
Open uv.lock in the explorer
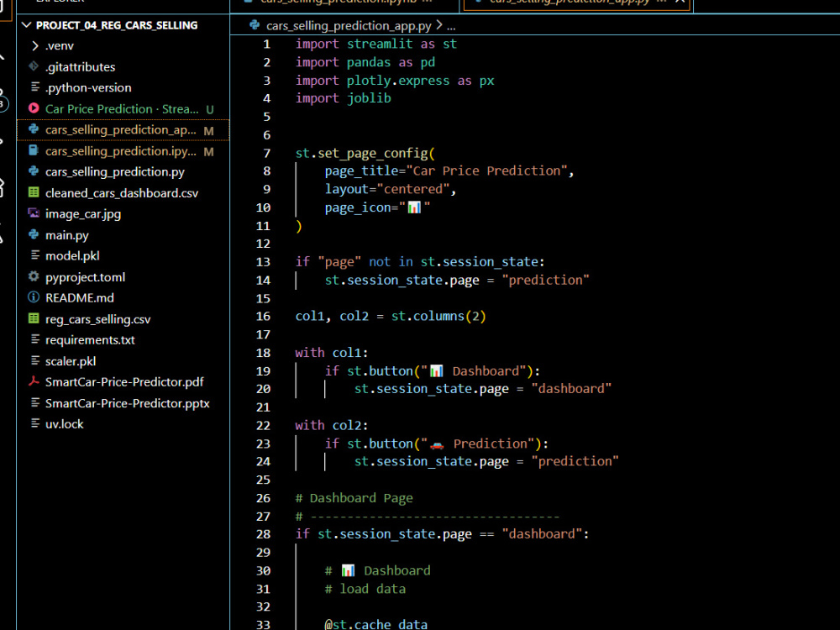65,424
